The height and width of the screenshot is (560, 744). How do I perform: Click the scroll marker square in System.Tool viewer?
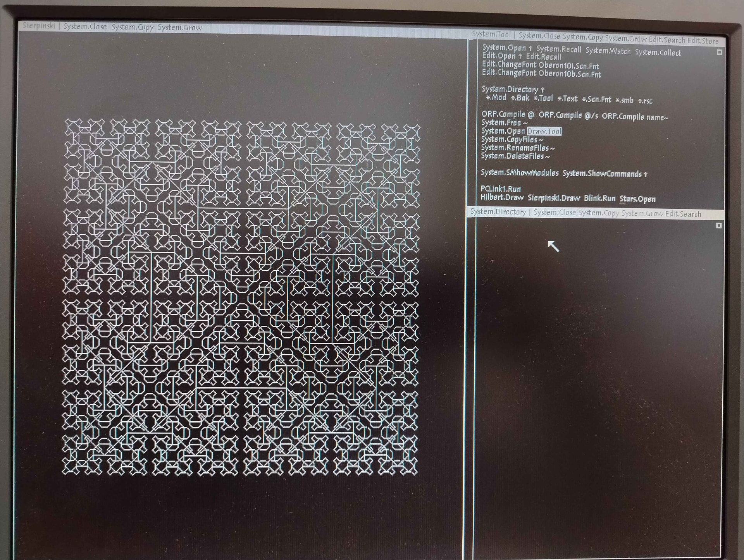[719, 52]
